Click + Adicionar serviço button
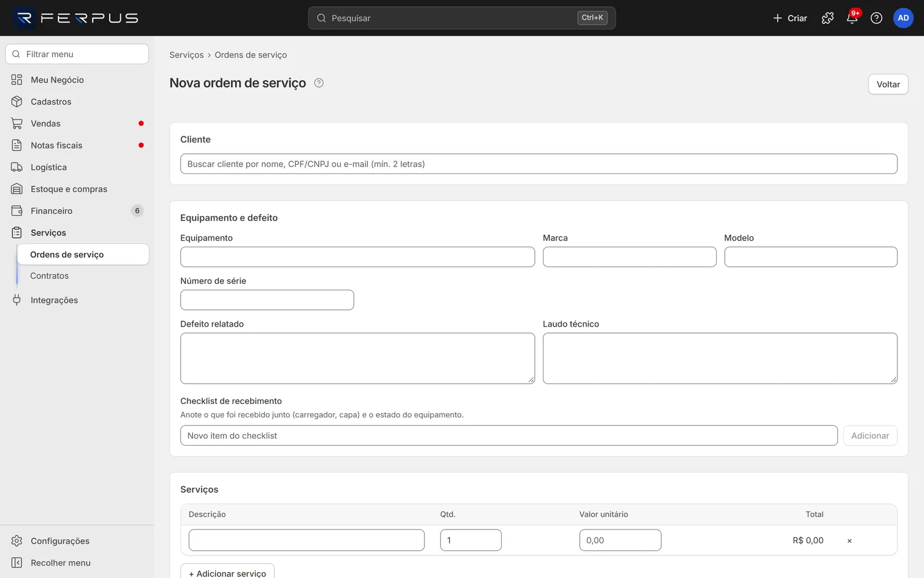Image resolution: width=924 pixels, height=578 pixels. [x=228, y=572]
